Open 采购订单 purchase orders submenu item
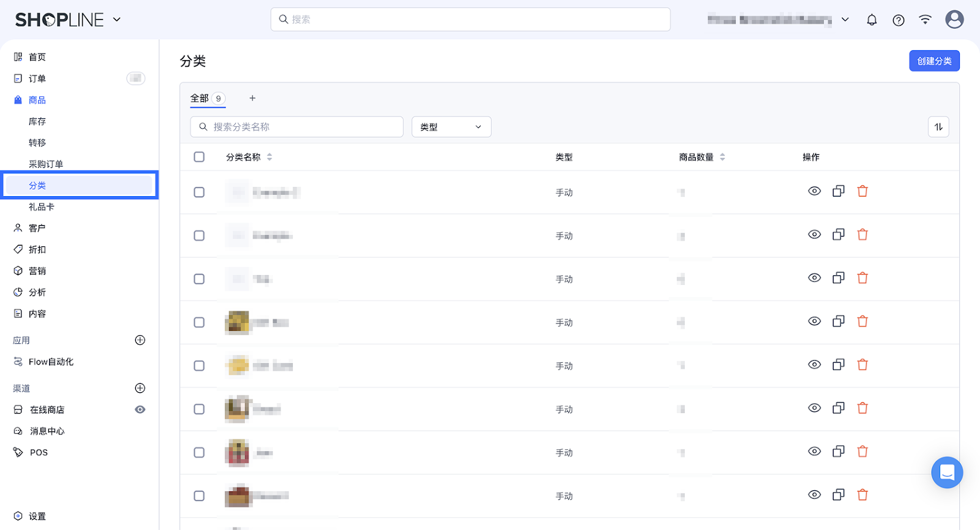Viewport: 980px width, 530px height. [x=46, y=164]
